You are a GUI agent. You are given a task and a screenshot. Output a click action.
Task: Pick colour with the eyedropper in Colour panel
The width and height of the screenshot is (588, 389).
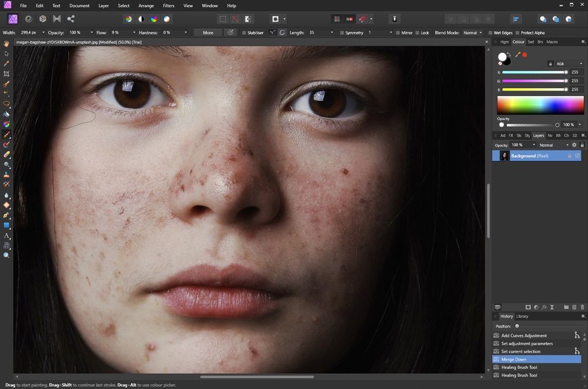coord(518,55)
